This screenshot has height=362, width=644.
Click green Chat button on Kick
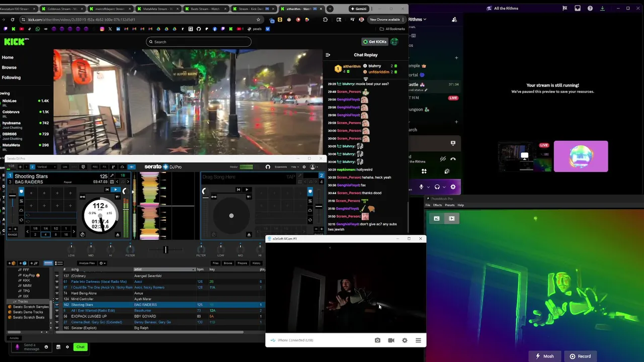[80, 347]
